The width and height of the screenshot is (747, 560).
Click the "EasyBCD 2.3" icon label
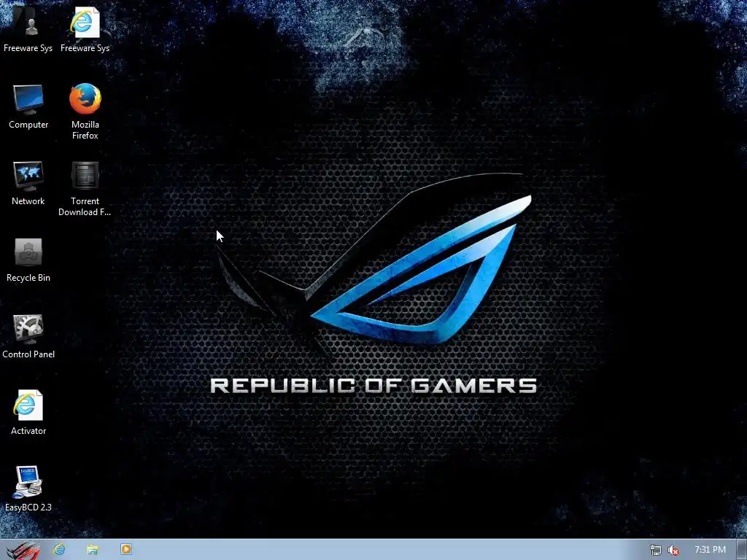[28, 507]
